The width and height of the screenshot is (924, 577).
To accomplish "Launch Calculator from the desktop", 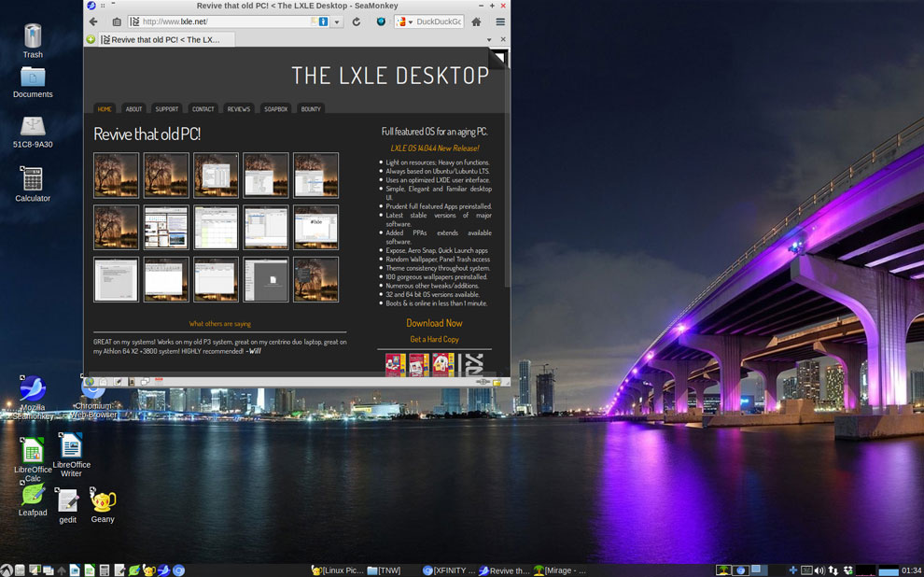I will point(33,184).
